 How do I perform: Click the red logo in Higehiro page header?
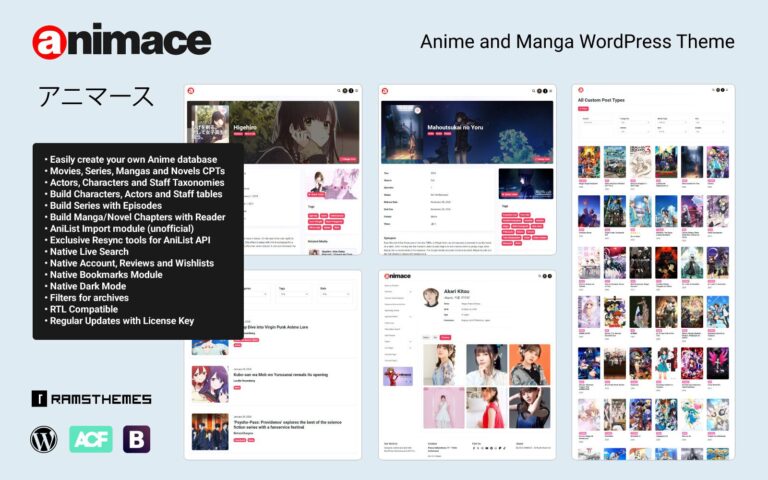(191, 91)
